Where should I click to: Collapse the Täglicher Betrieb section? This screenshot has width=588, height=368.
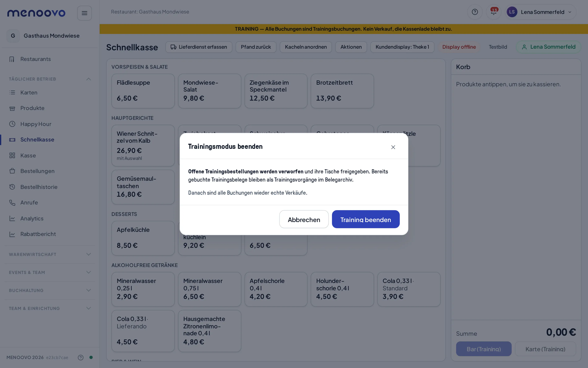tap(50, 79)
